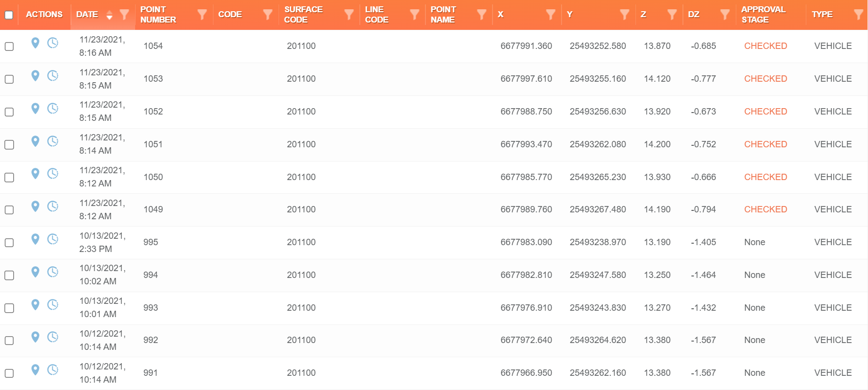
Task: Open history clock for point 994
Action: point(53,272)
